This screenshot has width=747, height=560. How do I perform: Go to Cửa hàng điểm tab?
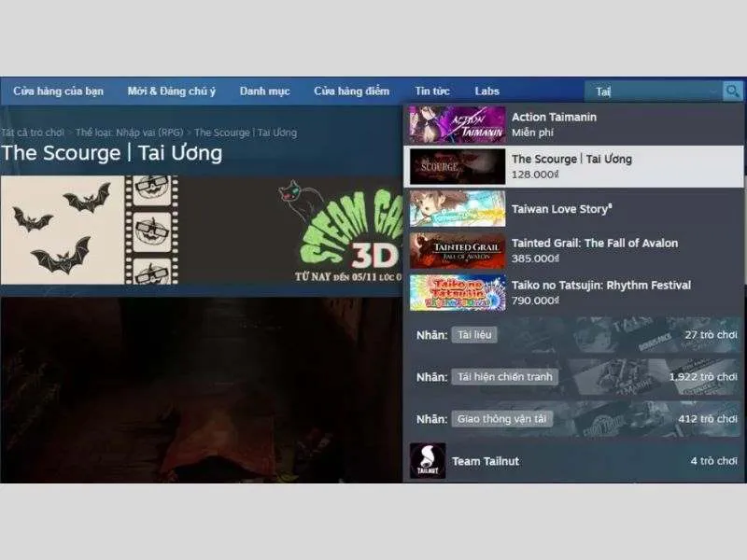click(x=352, y=91)
